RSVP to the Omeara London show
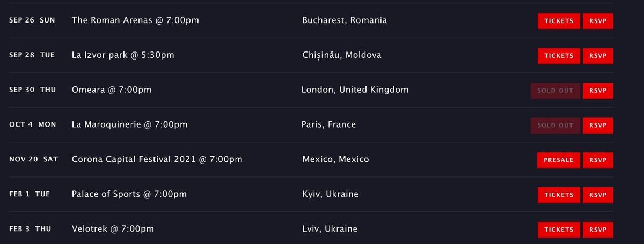 coord(598,91)
